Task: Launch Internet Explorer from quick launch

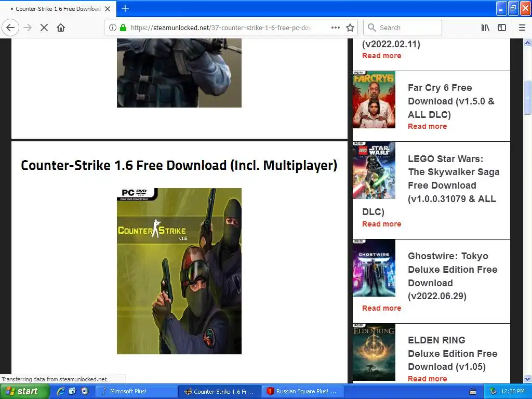Action: [61, 391]
